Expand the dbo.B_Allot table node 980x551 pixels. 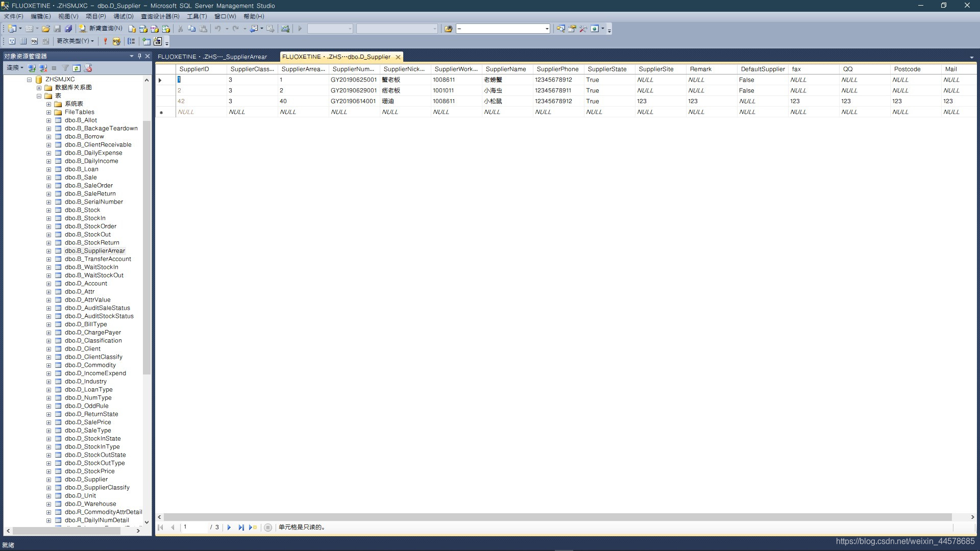pyautogui.click(x=49, y=120)
